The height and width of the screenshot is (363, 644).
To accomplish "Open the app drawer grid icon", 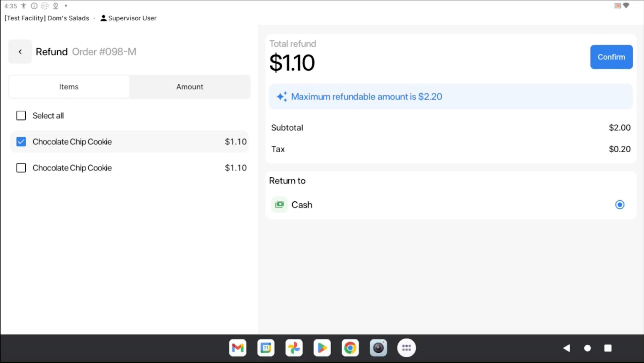I will 406,348.
